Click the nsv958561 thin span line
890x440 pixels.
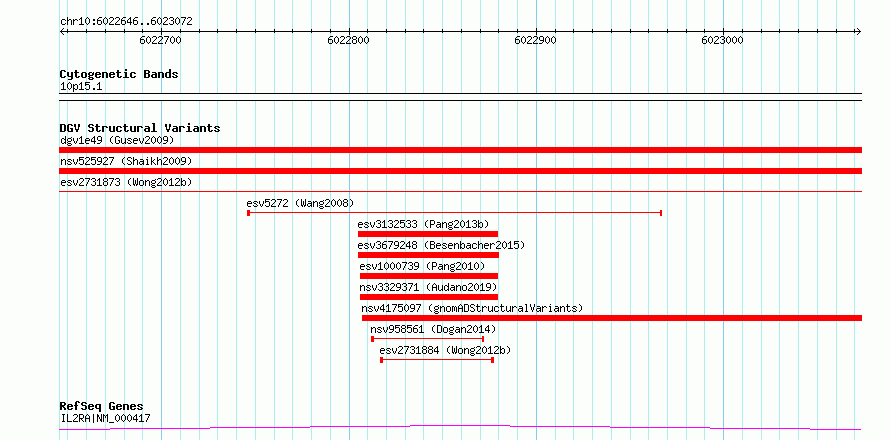coord(427,339)
